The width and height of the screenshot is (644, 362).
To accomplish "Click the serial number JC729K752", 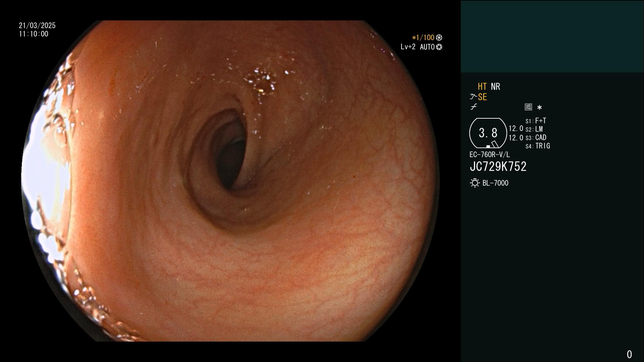I will (498, 167).
